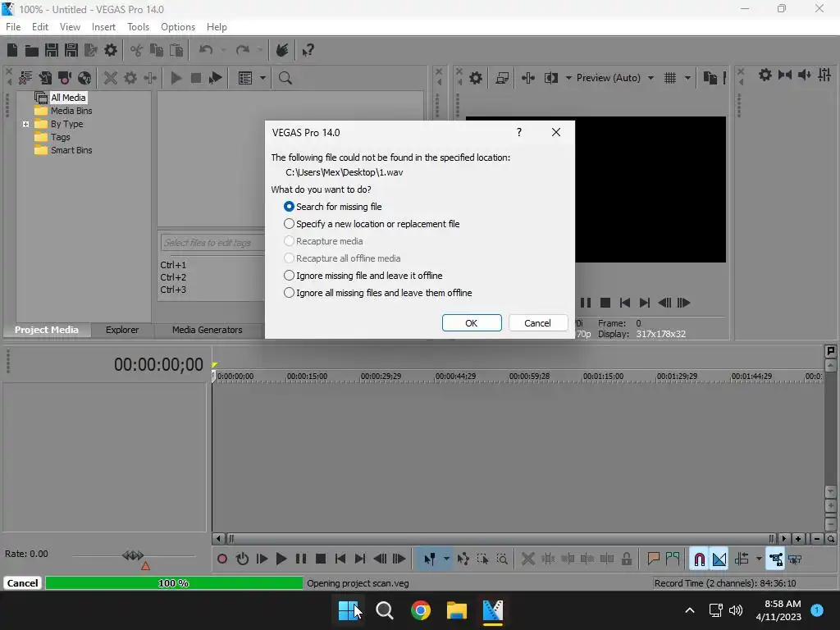This screenshot has height=630, width=840.
Task: Open the Windows Start button
Action: [x=349, y=610]
